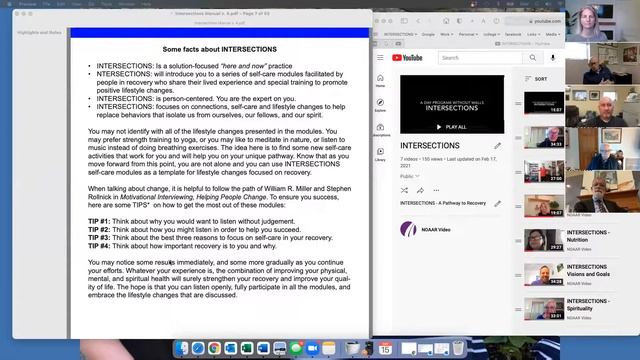
Task: Open Microsoft Excel from the Dock
Action: [x=247, y=348]
